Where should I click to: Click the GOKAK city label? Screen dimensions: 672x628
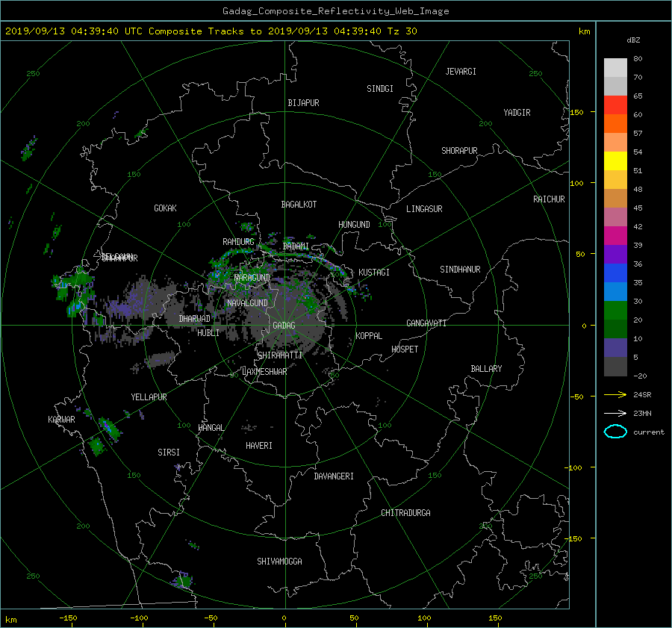[x=165, y=208]
